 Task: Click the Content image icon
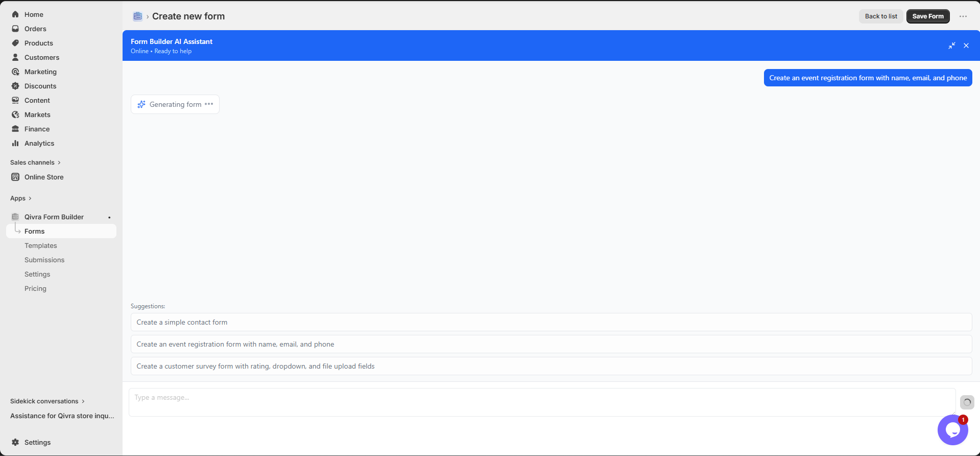(15, 100)
